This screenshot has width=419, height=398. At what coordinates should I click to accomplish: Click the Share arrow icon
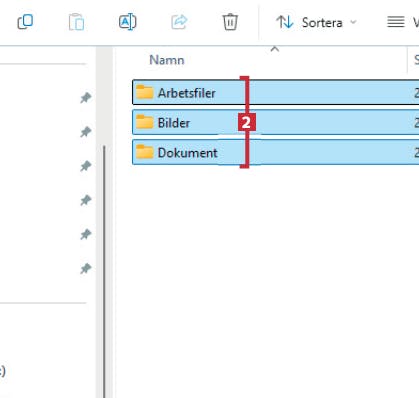click(x=179, y=22)
